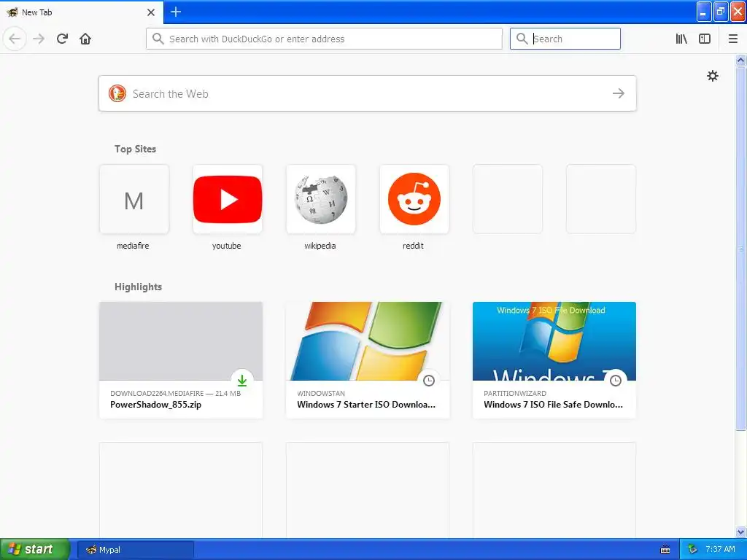747x560 pixels.
Task: Click the page scrollbar up arrow
Action: coord(740,60)
